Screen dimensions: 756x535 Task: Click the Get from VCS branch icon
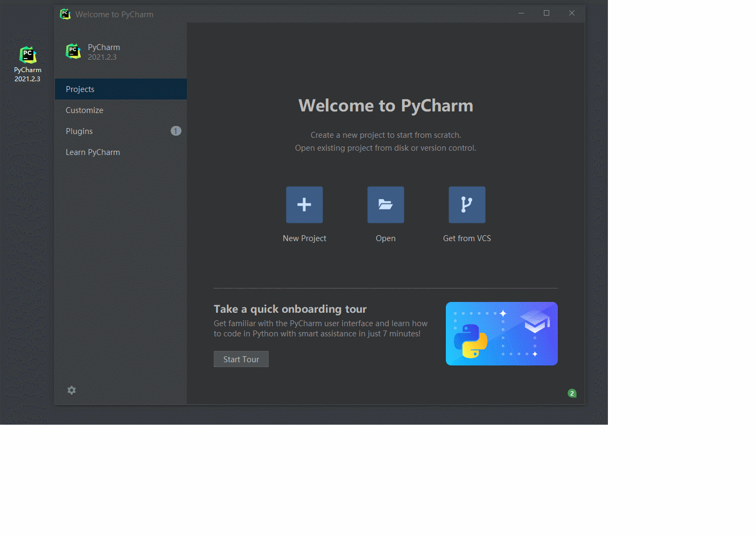tap(467, 205)
